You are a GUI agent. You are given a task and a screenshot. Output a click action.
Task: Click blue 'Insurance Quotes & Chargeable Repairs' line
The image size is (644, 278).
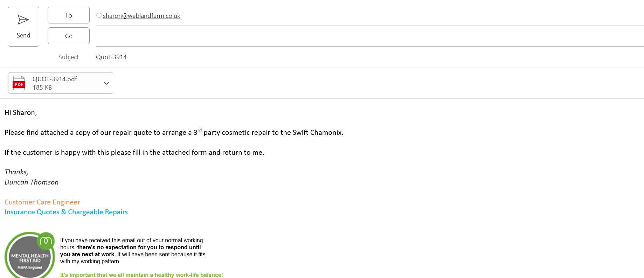[66, 212]
